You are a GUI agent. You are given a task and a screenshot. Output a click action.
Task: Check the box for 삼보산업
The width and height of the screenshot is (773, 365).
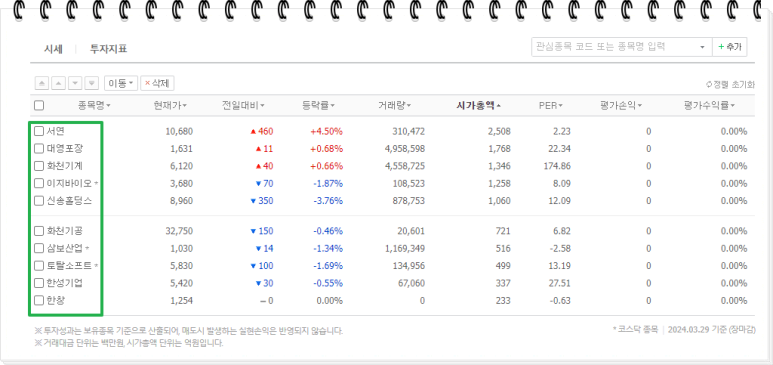coord(39,248)
